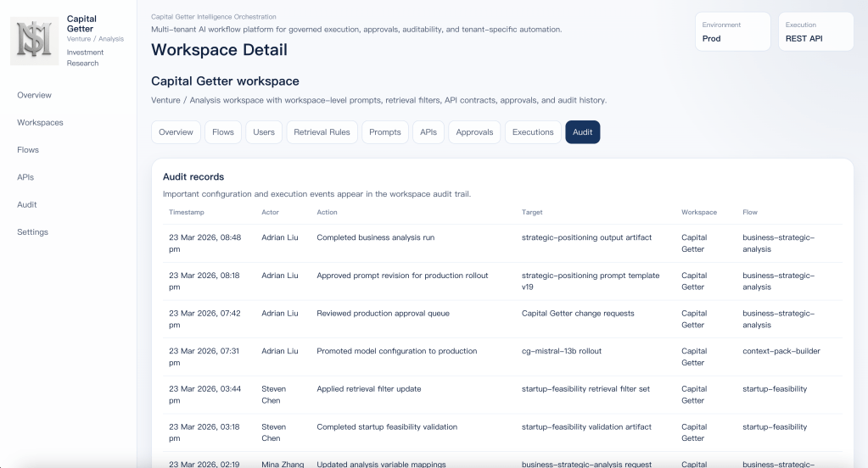Screen dimensions: 868x468
Task: Select the Retrieval Rules tab
Action: [x=322, y=132]
